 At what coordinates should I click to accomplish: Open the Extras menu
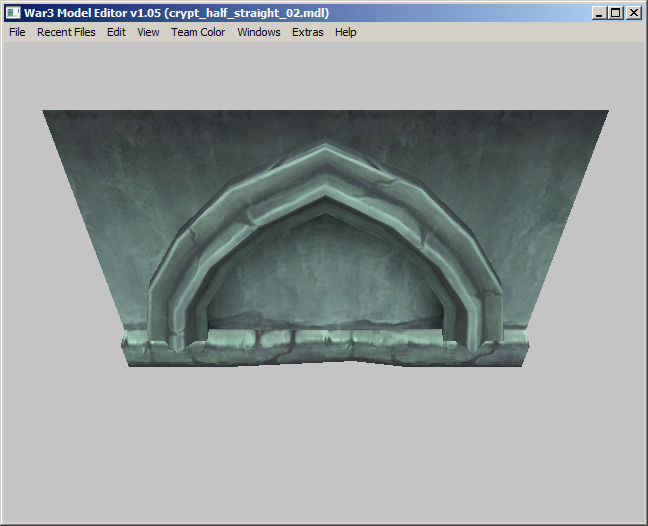click(x=307, y=32)
